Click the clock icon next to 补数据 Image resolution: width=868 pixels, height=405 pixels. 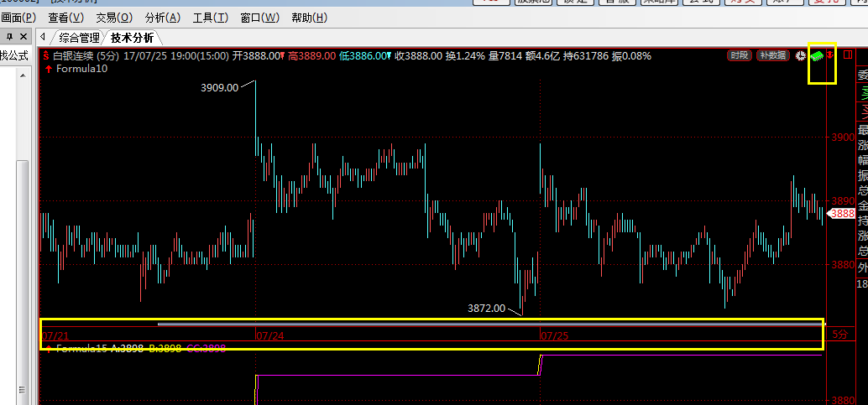click(800, 55)
